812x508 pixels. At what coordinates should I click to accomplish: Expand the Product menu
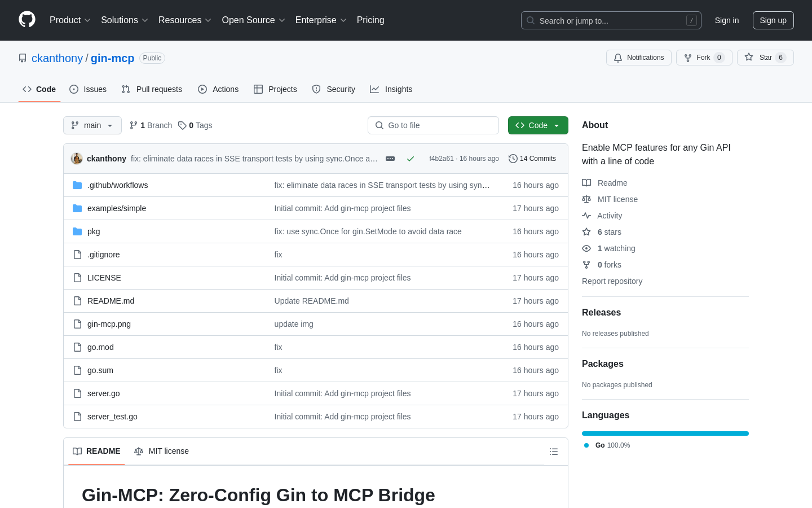click(70, 20)
